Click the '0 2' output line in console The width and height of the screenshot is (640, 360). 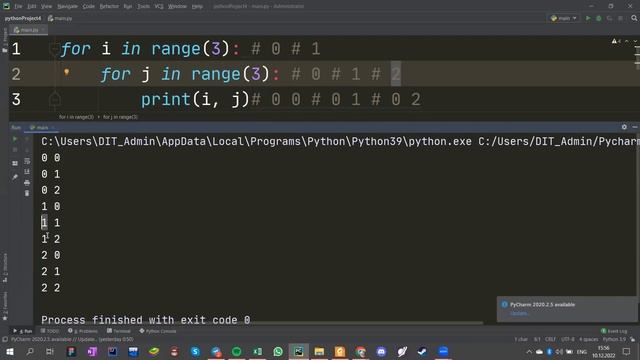pyautogui.click(x=51, y=190)
